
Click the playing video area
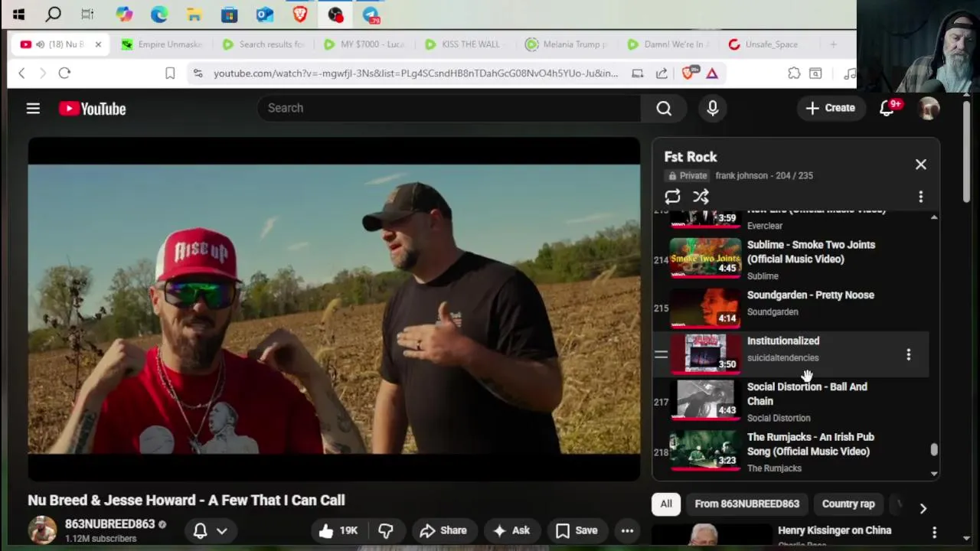coord(334,309)
